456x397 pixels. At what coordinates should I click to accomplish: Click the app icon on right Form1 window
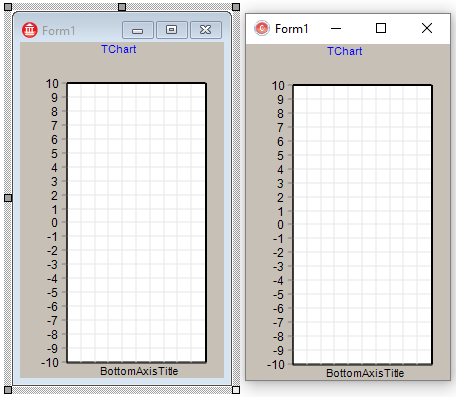tap(262, 28)
